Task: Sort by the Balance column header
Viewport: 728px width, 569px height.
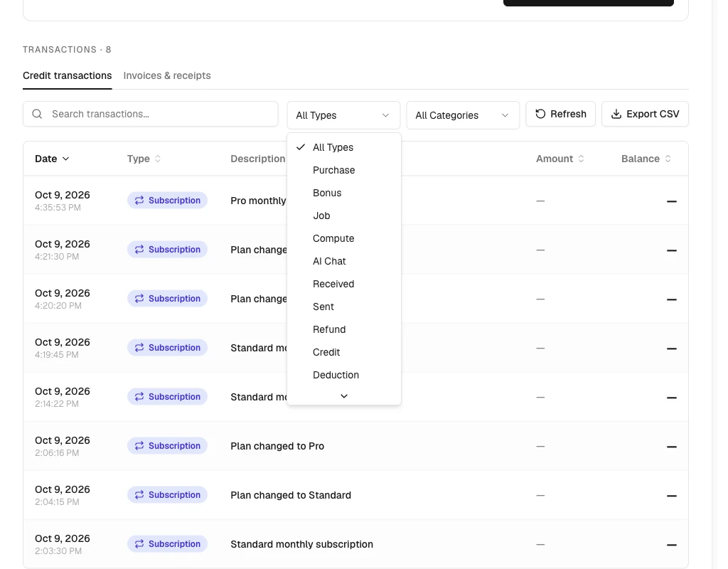Action: 646,159
